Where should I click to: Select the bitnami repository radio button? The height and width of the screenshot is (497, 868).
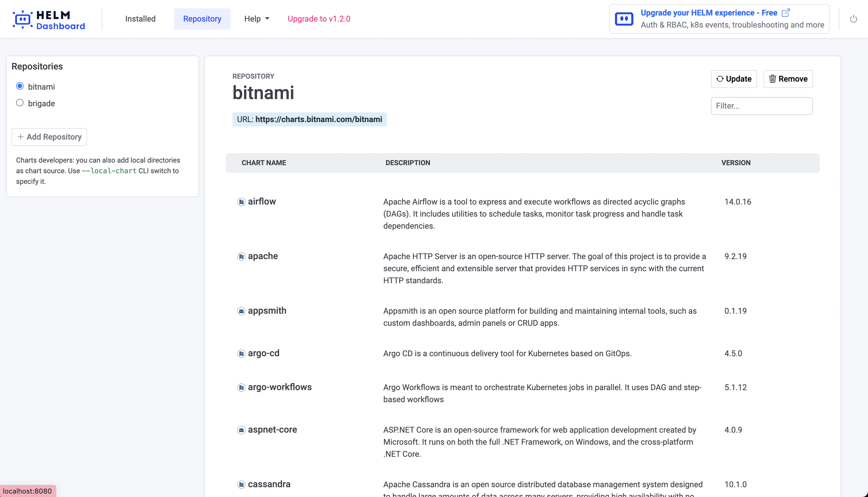pyautogui.click(x=20, y=86)
